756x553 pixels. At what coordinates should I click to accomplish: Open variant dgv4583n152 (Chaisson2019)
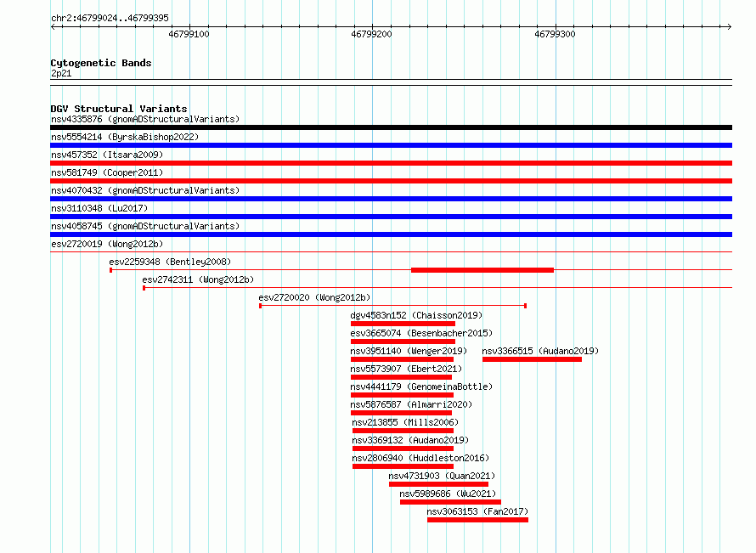click(416, 315)
